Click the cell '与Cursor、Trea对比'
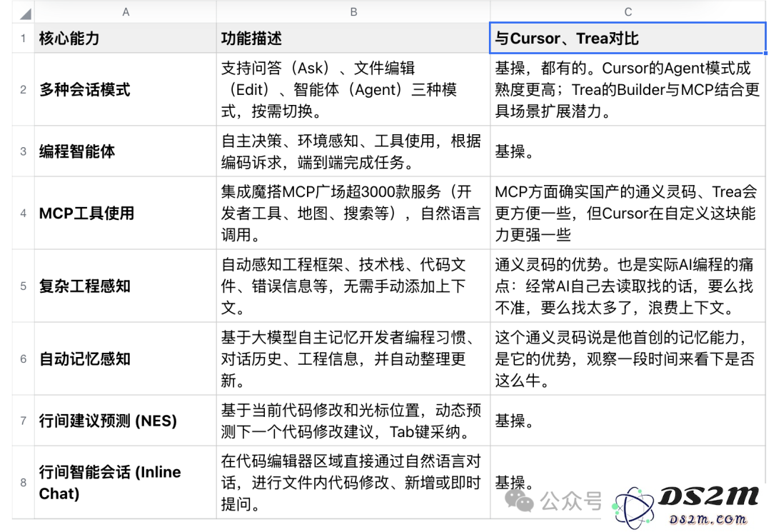771x532 pixels. 628,38
